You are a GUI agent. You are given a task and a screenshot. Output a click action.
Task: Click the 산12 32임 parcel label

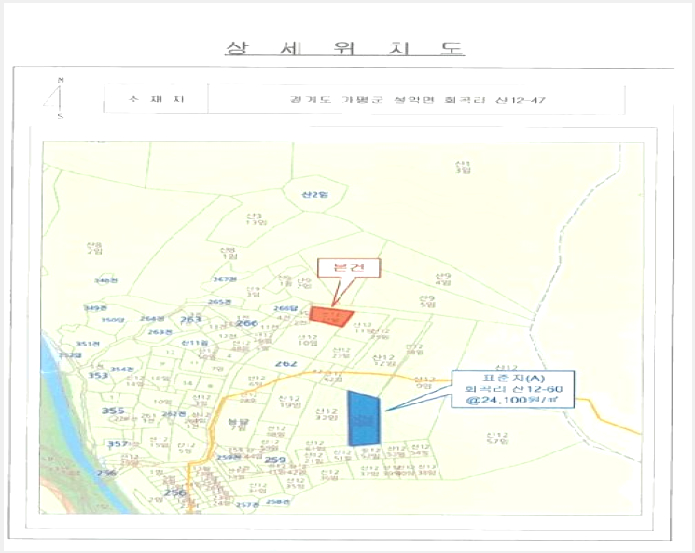click(327, 414)
